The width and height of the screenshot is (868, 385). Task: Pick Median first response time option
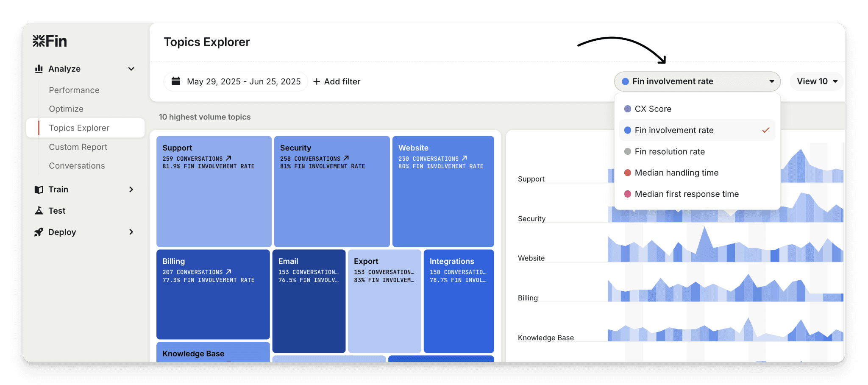[697, 194]
